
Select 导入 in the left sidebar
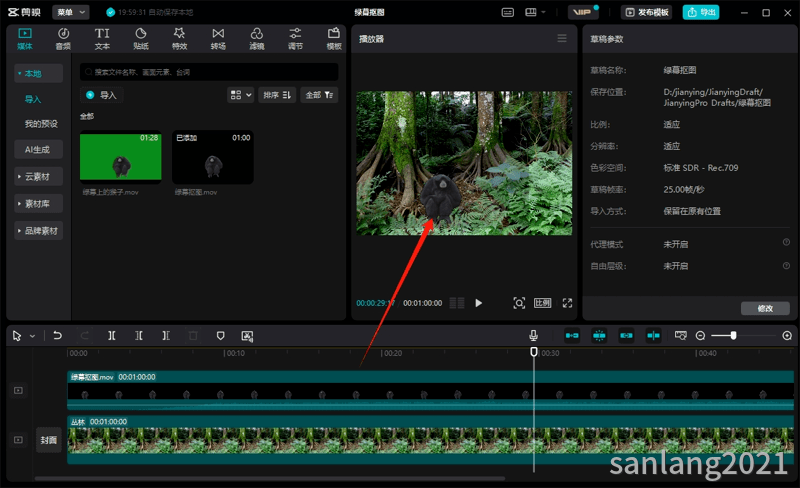(33, 99)
